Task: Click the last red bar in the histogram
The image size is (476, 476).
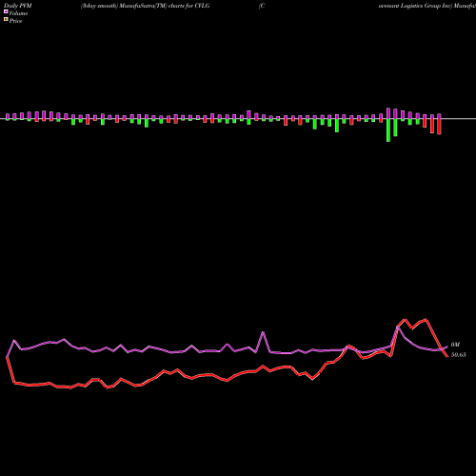Action: coord(439,127)
